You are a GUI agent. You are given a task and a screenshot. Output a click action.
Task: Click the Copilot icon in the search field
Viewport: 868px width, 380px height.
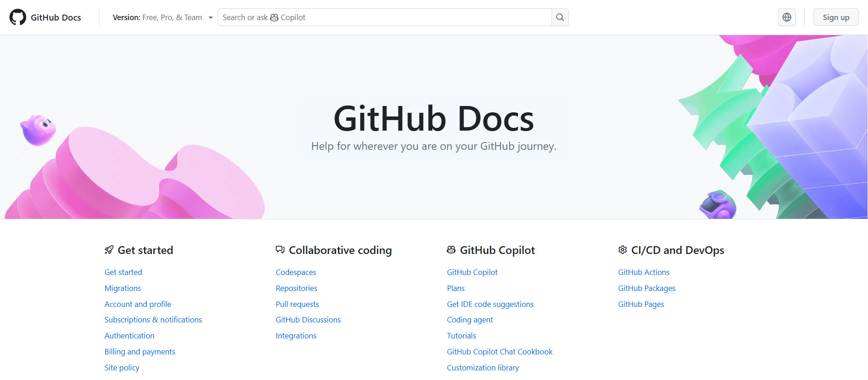(274, 17)
